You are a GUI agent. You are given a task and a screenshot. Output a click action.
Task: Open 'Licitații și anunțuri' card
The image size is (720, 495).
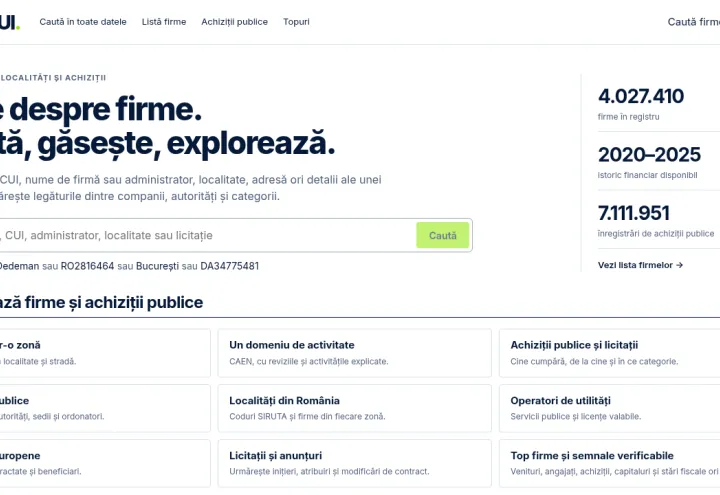click(x=354, y=463)
